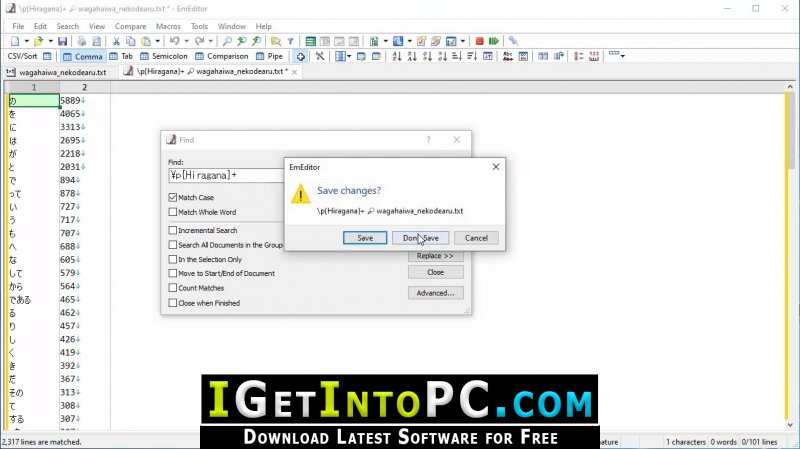
Task: Click the Print icon
Action: click(82, 41)
